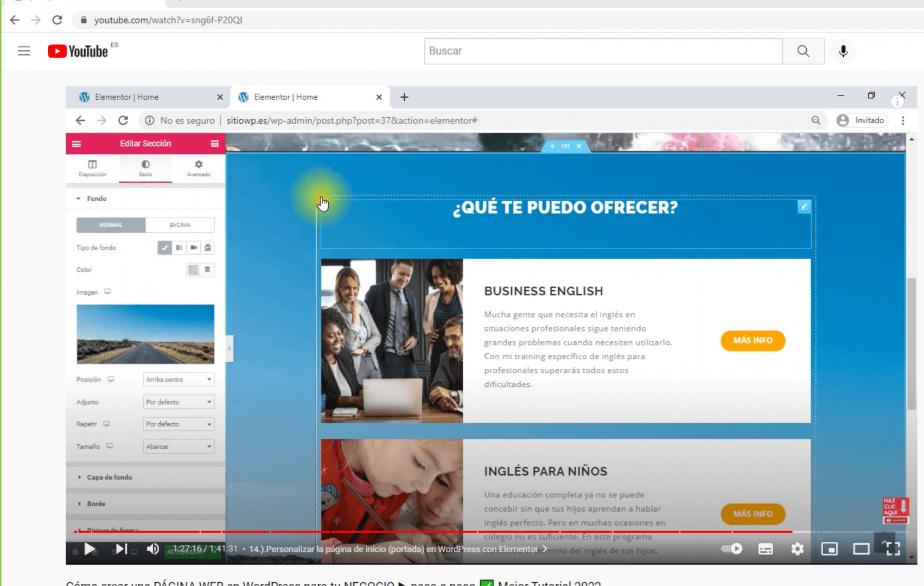Viewport: 924px width, 586px height.
Task: Click MÁS INFO button for Inglés para niños
Action: [x=753, y=514]
